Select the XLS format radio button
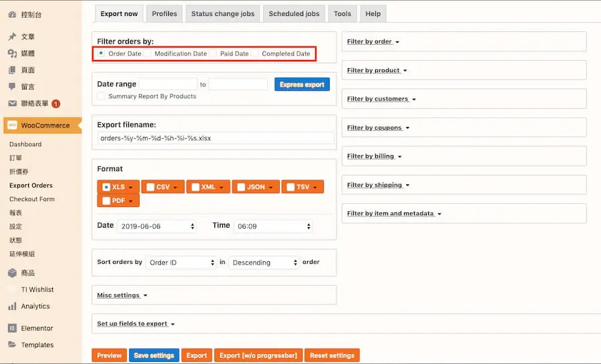Viewport: 601px width, 364px height. [x=107, y=187]
